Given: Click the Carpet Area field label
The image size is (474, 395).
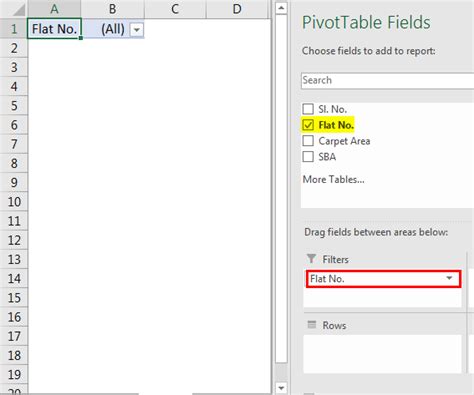Looking at the screenshot, I should click(x=344, y=141).
